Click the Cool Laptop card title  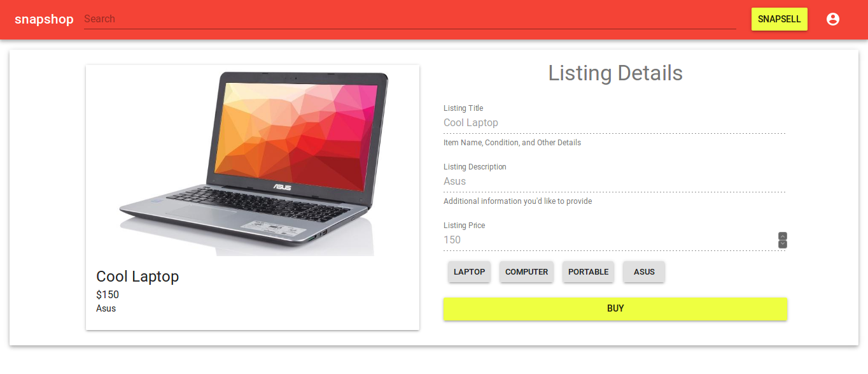click(137, 277)
